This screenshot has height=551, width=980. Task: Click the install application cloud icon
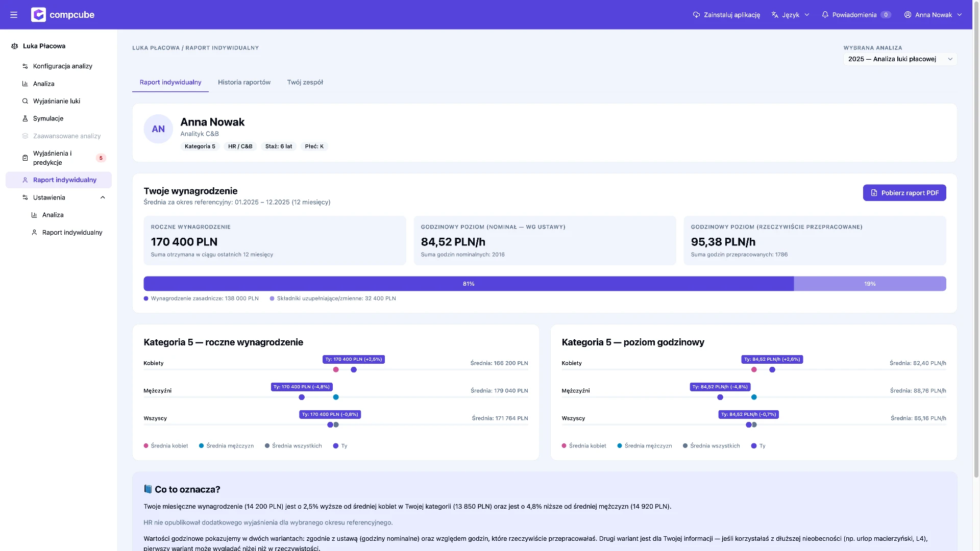(x=696, y=15)
